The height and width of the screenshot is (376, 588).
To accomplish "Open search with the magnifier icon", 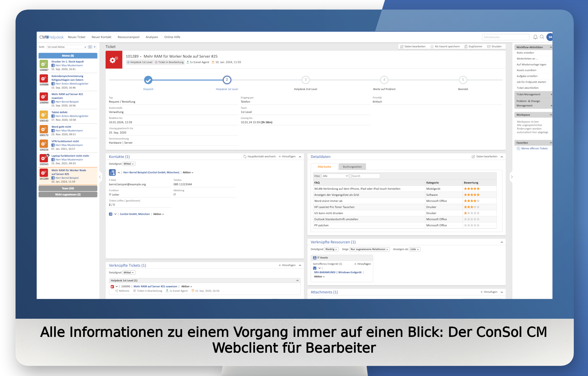I will (542, 37).
